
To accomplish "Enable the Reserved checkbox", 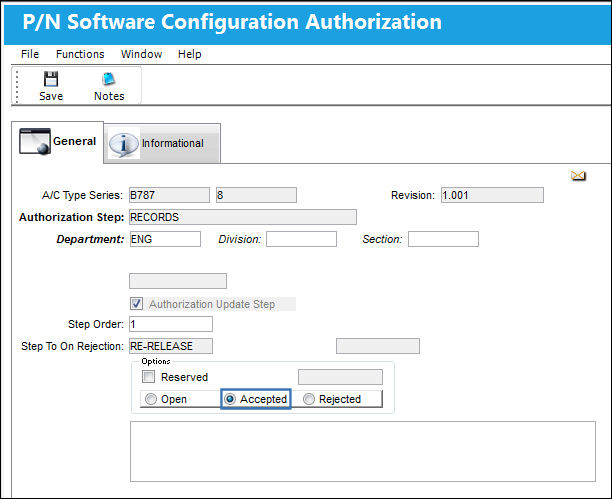I will tap(148, 377).
